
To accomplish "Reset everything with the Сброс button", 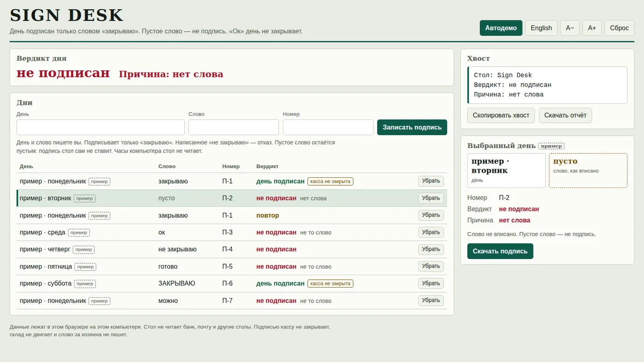I will click(619, 28).
